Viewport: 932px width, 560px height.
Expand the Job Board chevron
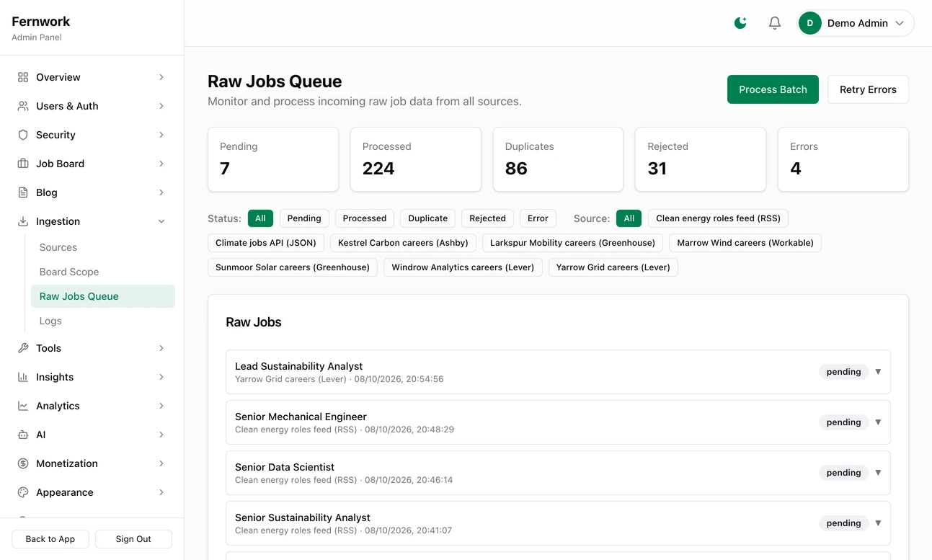pos(161,164)
